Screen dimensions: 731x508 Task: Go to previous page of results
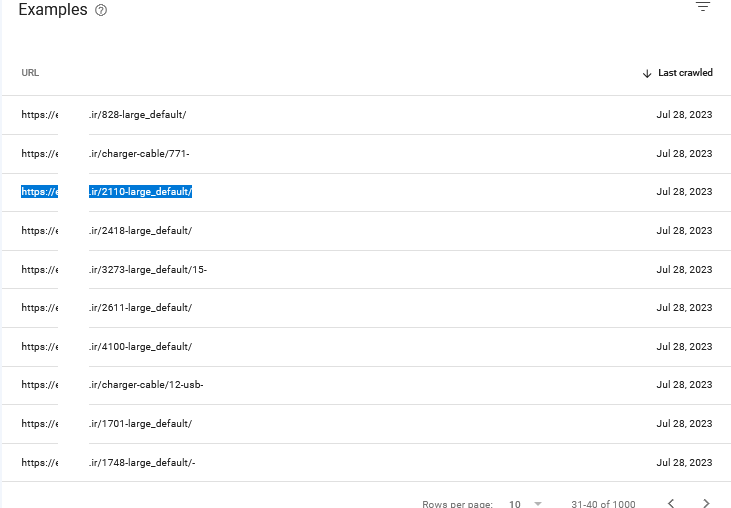(671, 503)
